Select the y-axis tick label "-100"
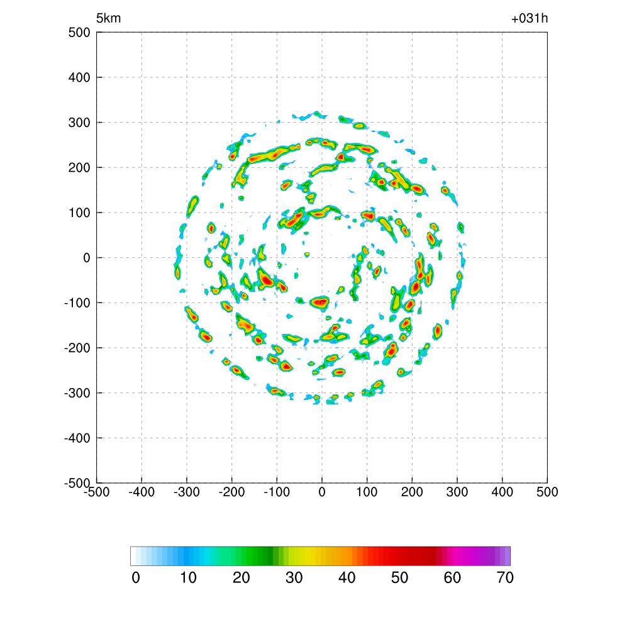The width and height of the screenshot is (644, 644). (x=77, y=303)
